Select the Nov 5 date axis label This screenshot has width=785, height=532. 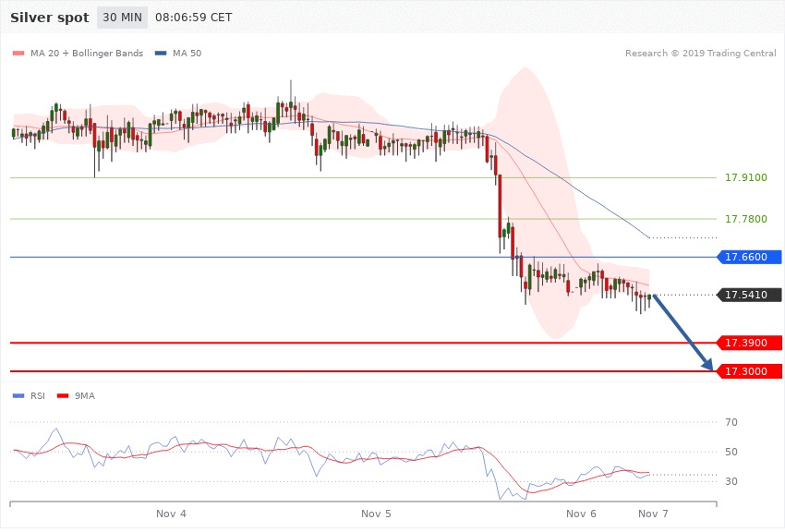click(x=376, y=513)
